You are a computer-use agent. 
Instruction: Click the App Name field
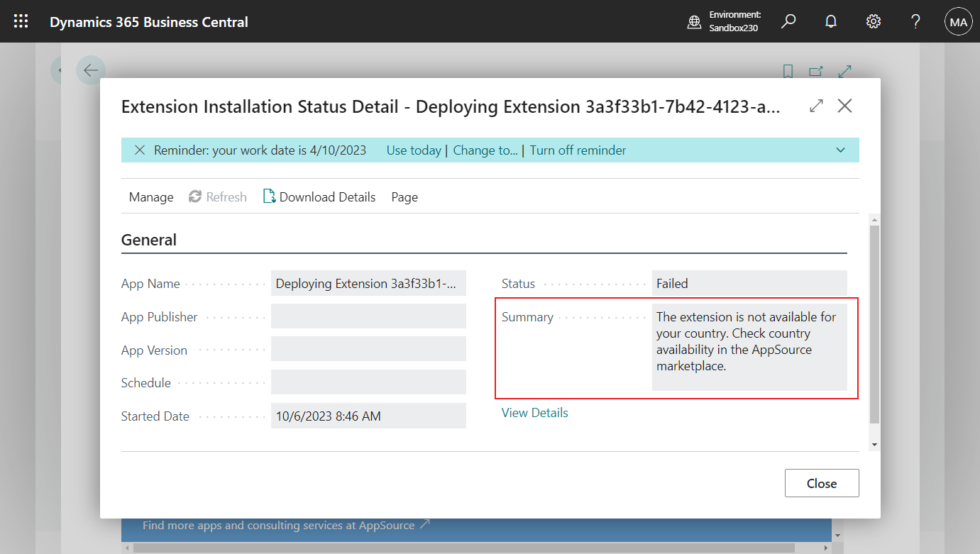click(368, 283)
